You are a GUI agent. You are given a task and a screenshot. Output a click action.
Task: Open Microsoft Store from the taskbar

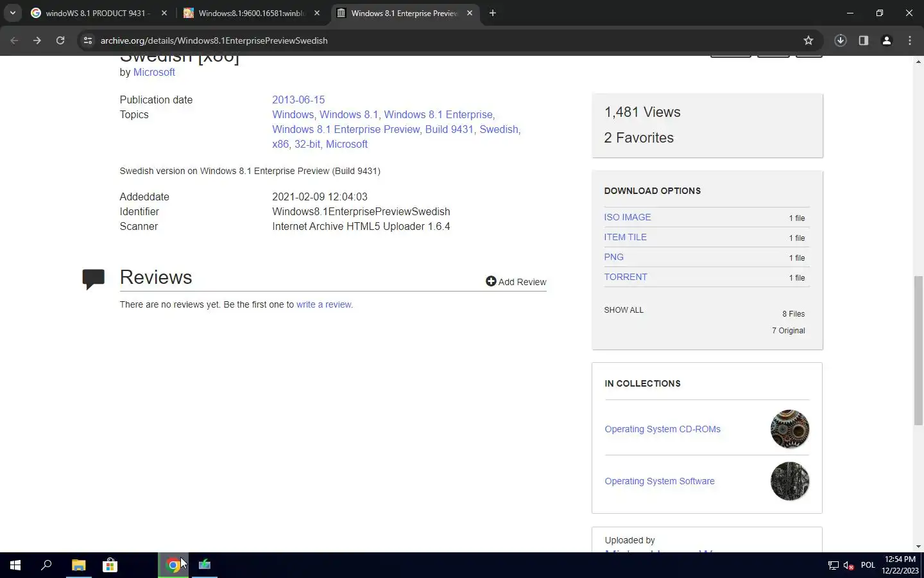(110, 565)
